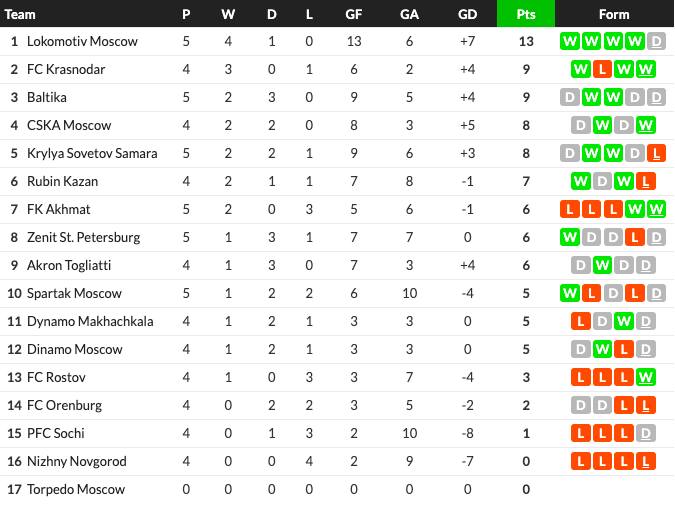Image resolution: width=675 pixels, height=510 pixels.
Task: Open Lokomotiv Moscow team link
Action: click(82, 41)
